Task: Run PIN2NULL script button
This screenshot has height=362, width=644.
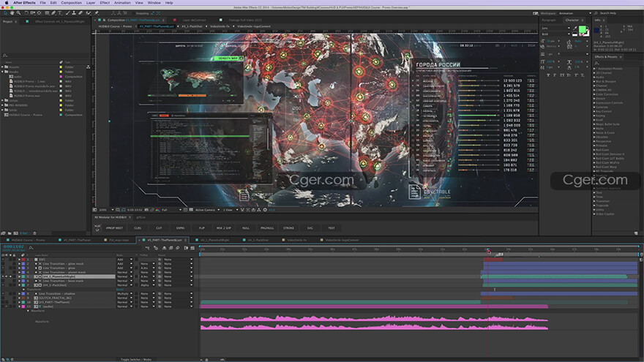Action: click(x=267, y=227)
